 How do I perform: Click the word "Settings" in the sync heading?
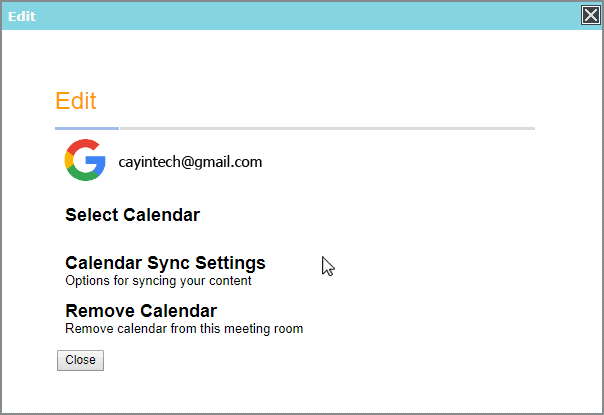pyautogui.click(x=231, y=263)
